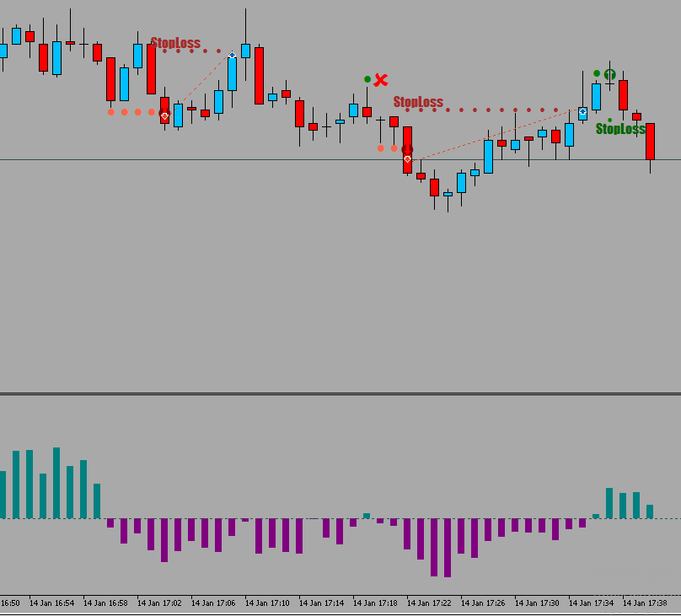Image resolution: width=681 pixels, height=616 pixels.
Task: Select the sell arrow marker on 17:04 candle
Action: tap(164, 116)
